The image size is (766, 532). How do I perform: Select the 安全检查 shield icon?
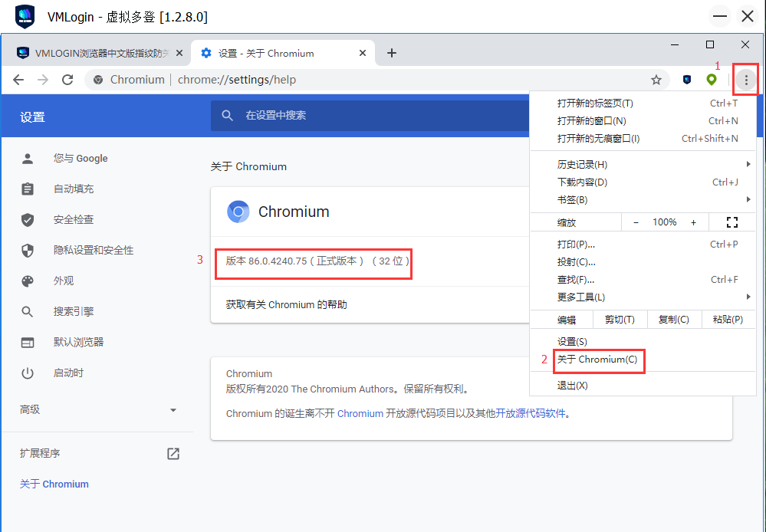tap(28, 219)
